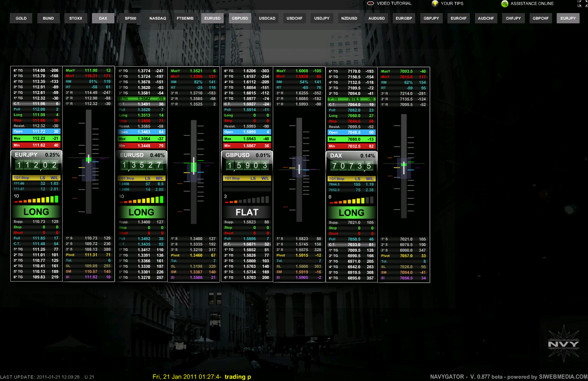Screen dimensions: 588x381
Task: Click the LONG signal on EURUSD panel
Action: coord(141,212)
